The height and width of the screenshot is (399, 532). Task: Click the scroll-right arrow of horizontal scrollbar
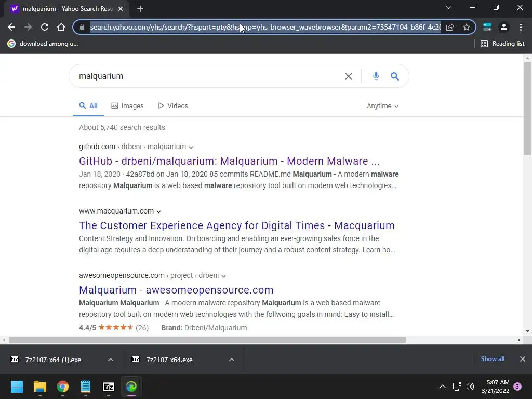[519, 340]
